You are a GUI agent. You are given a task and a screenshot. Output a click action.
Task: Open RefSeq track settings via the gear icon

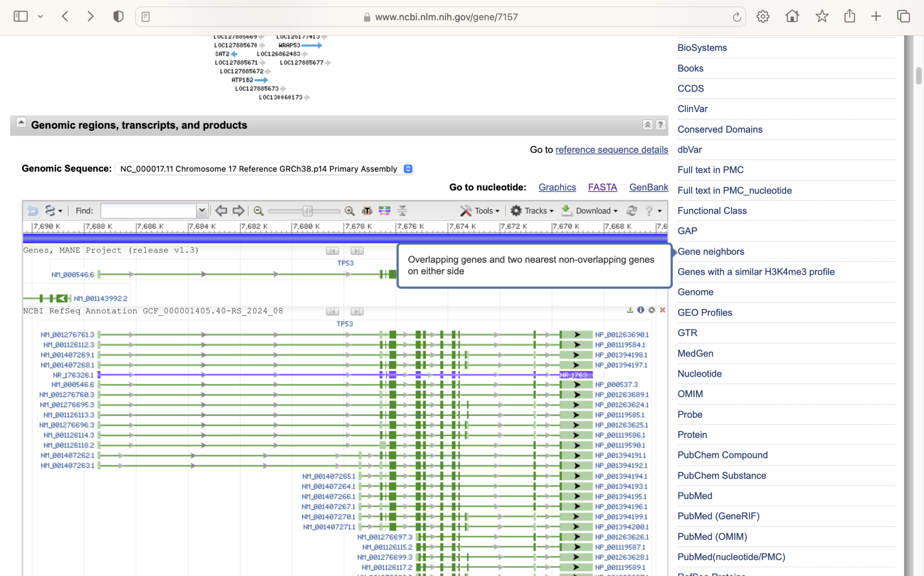651,311
